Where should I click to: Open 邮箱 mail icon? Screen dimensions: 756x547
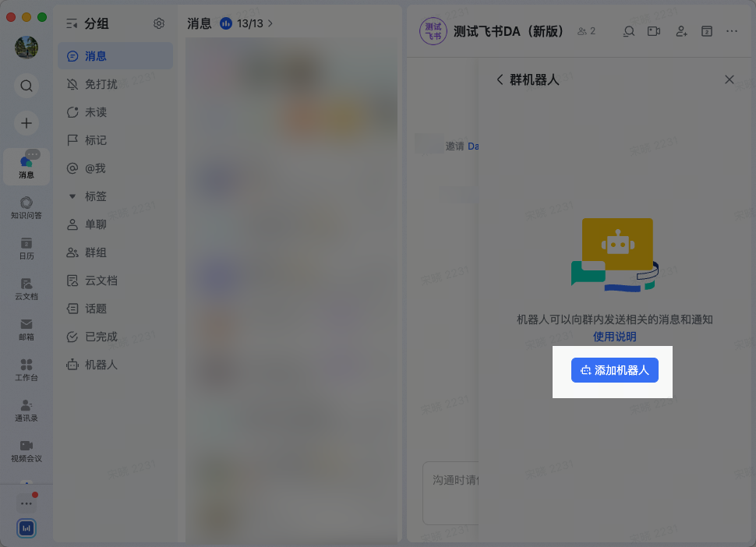[x=26, y=329]
